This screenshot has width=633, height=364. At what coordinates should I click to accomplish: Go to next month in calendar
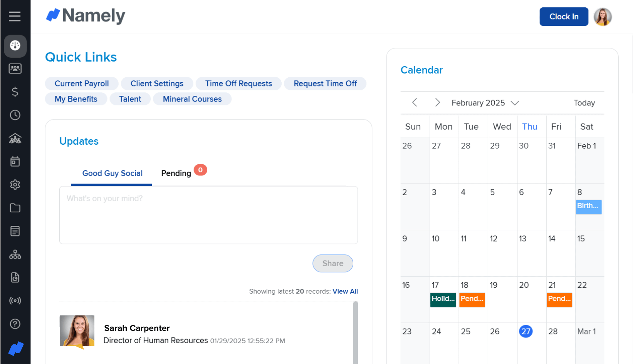(437, 102)
